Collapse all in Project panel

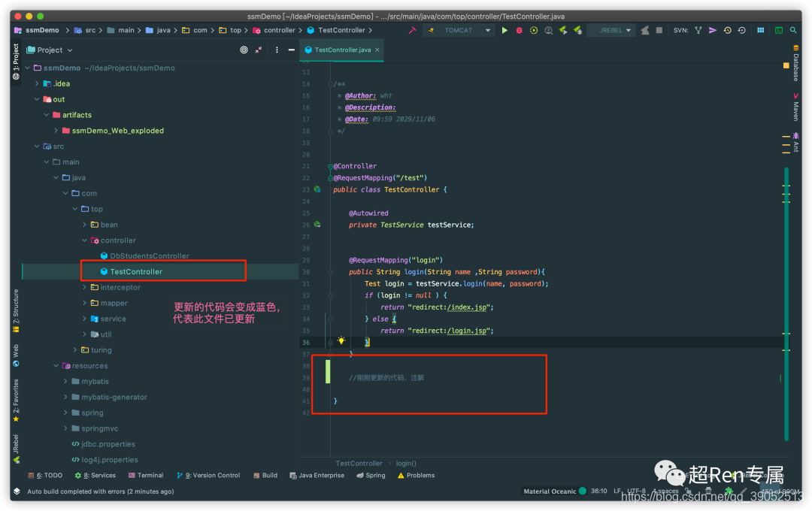coord(259,50)
